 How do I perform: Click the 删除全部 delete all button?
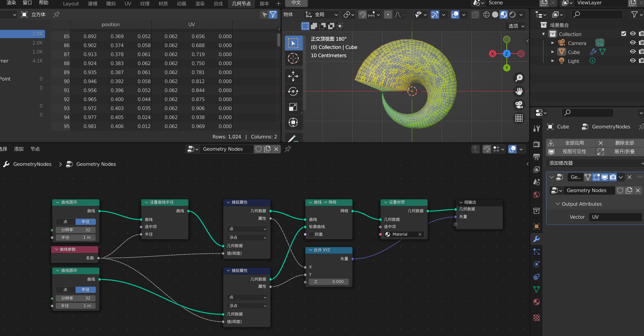[624, 143]
